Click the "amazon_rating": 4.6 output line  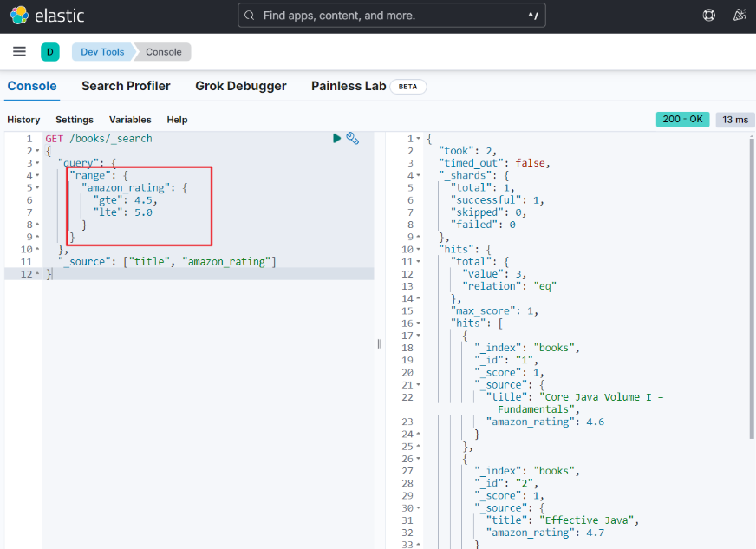point(544,422)
